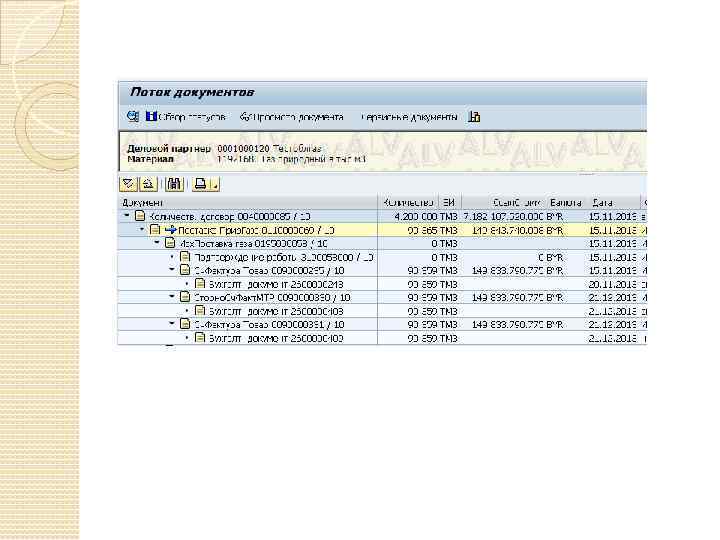Screen dimensions: 720x540
Task: Click document icon of Сч-Фактура 0090000391 row
Action: (185, 324)
